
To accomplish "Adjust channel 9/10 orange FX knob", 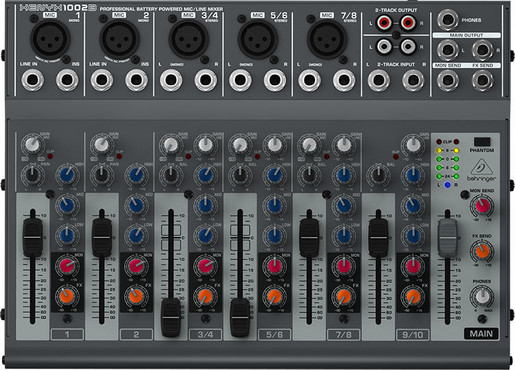I will point(413,296).
